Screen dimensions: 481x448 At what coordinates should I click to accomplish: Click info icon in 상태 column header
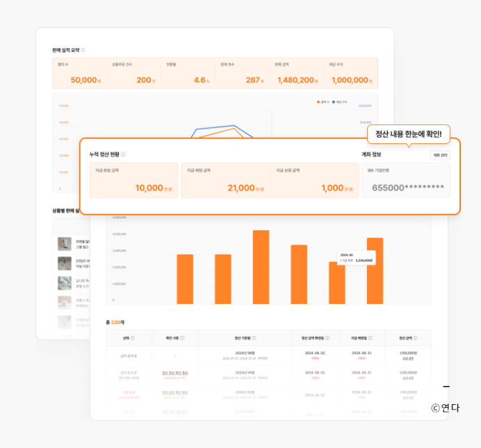pyautogui.click(x=133, y=338)
